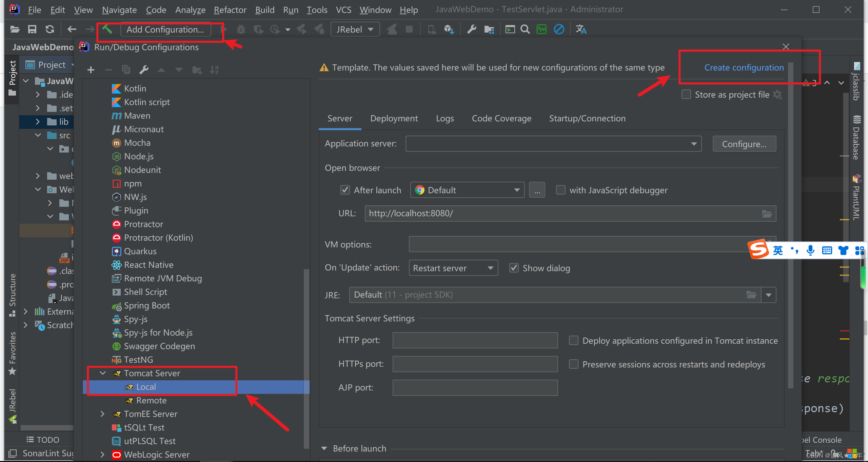
Task: Open the Navigate menu
Action: [119, 10]
